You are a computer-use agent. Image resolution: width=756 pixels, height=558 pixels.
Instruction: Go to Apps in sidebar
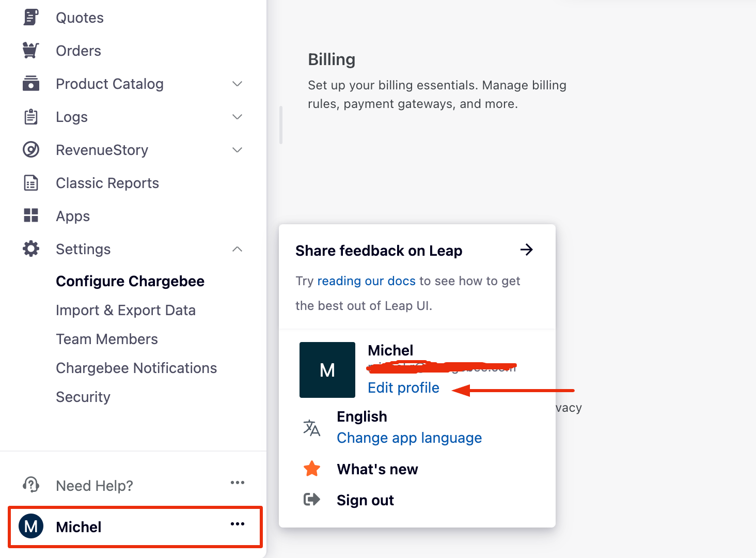[x=73, y=216]
